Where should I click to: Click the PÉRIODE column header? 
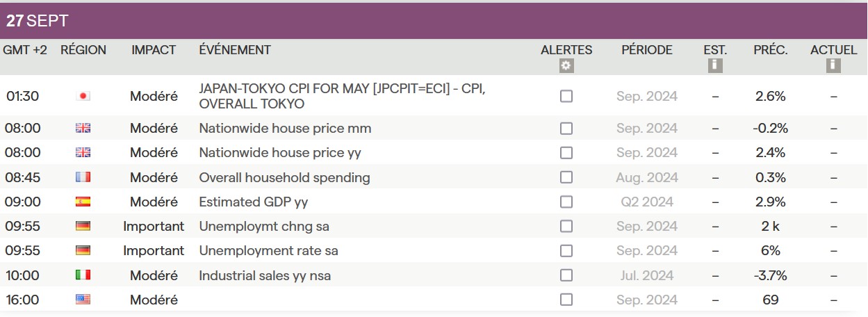[646, 50]
